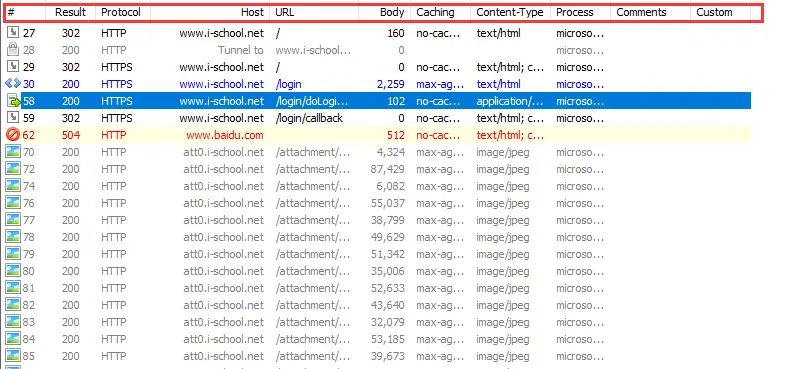Click the 504 result code
This screenshot has width=786, height=369.
[71, 135]
